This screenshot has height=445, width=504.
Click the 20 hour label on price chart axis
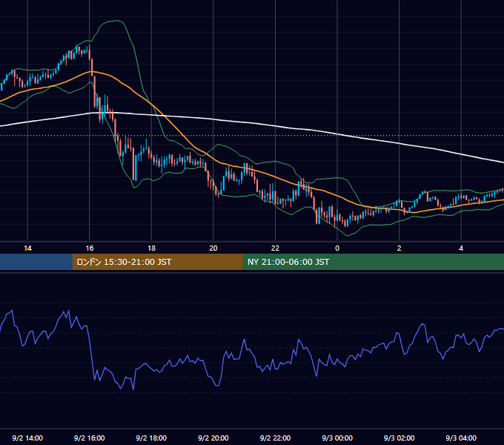213,248
